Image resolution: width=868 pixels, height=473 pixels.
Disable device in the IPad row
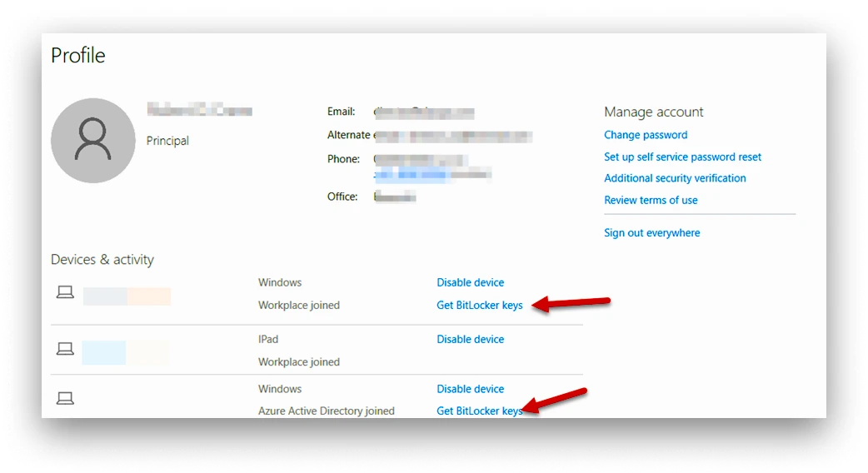[470, 340]
